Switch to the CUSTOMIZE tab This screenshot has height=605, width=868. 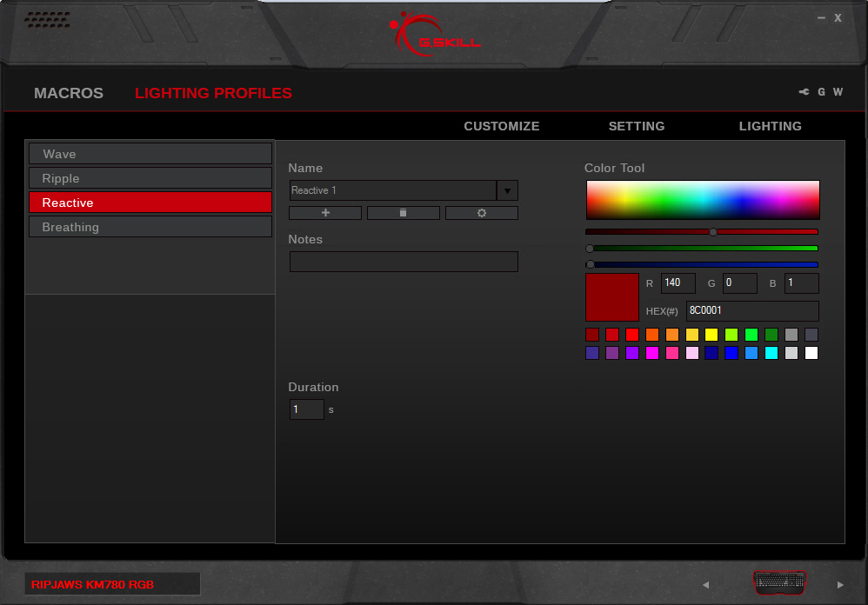click(x=502, y=126)
